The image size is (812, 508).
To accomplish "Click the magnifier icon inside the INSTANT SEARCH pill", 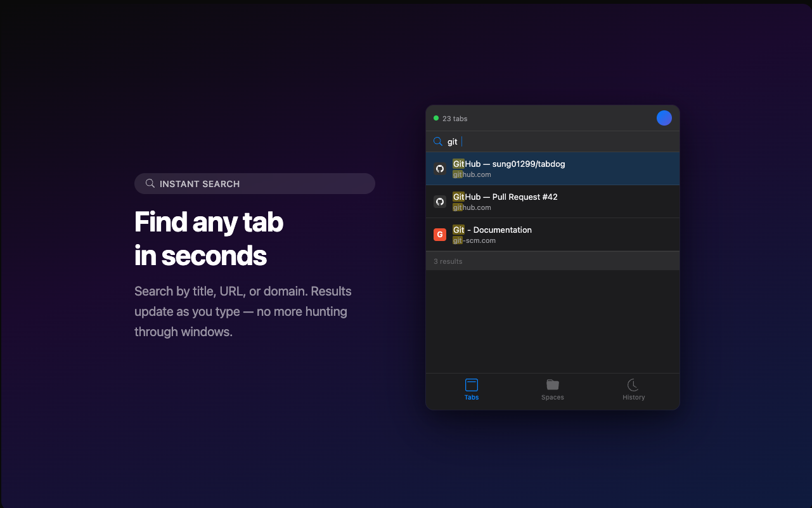I will [x=150, y=183].
